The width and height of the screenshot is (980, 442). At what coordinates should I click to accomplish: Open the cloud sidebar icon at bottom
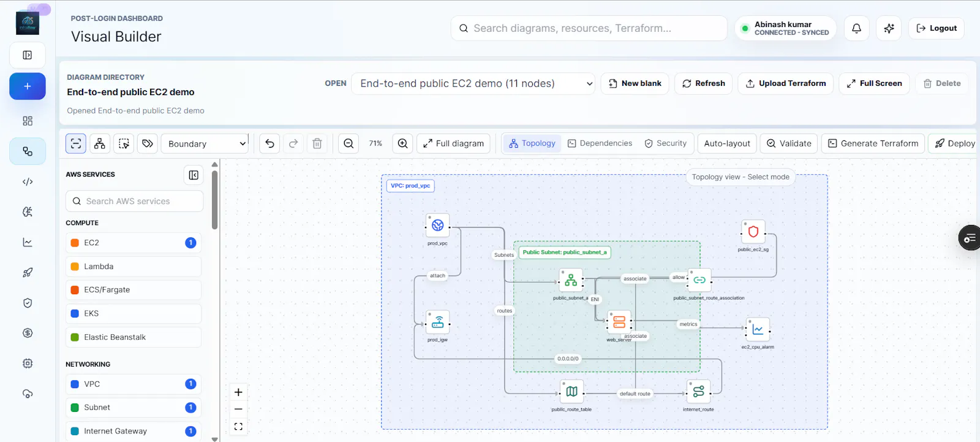pyautogui.click(x=28, y=394)
